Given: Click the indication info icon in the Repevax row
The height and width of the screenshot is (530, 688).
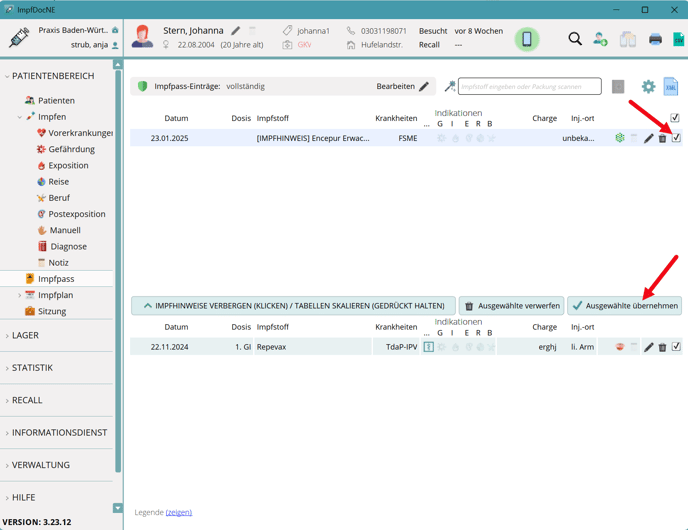Looking at the screenshot, I should point(429,347).
